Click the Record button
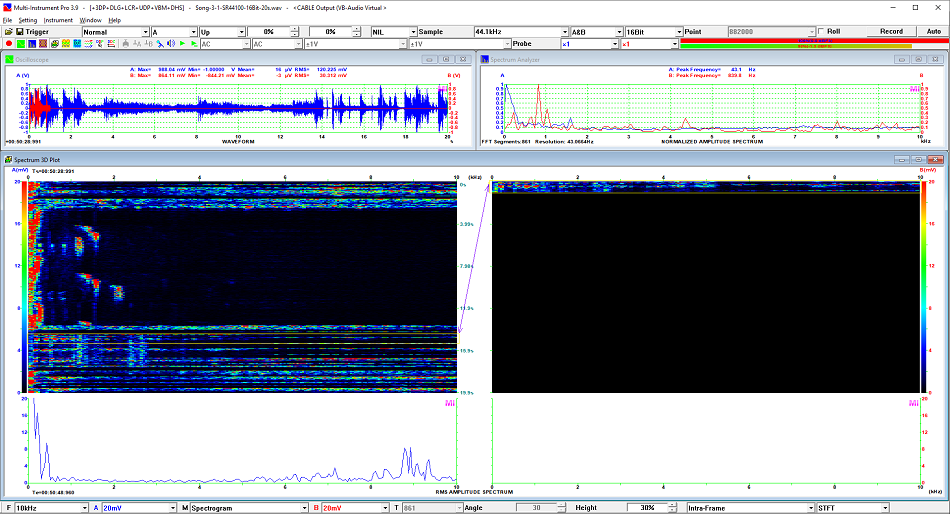 coord(890,31)
